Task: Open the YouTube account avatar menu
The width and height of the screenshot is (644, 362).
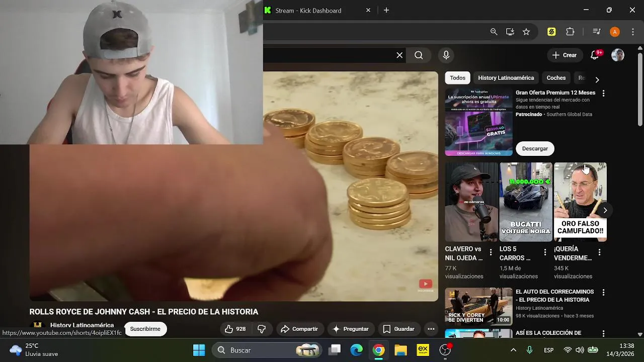Action: click(618, 55)
